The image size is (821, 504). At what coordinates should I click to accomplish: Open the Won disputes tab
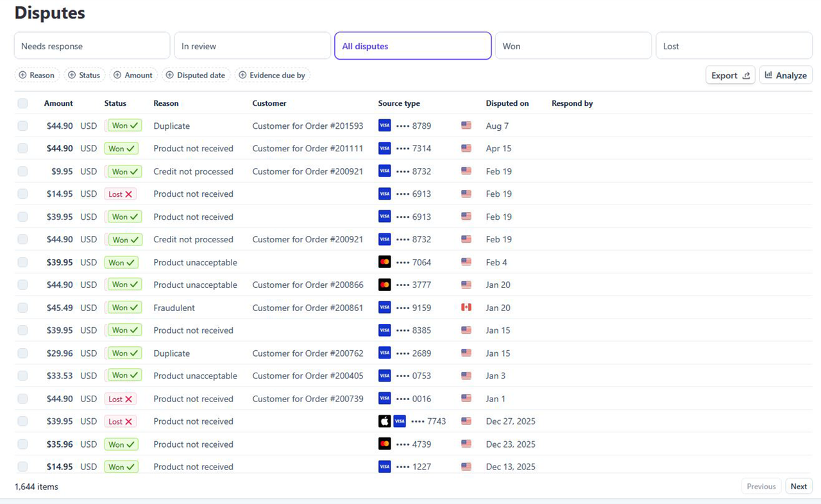point(573,46)
